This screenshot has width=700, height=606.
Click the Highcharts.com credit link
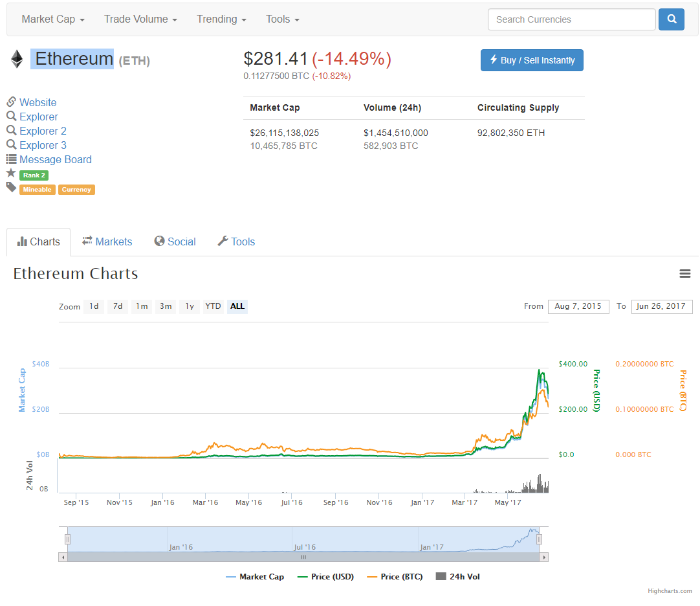(670, 591)
